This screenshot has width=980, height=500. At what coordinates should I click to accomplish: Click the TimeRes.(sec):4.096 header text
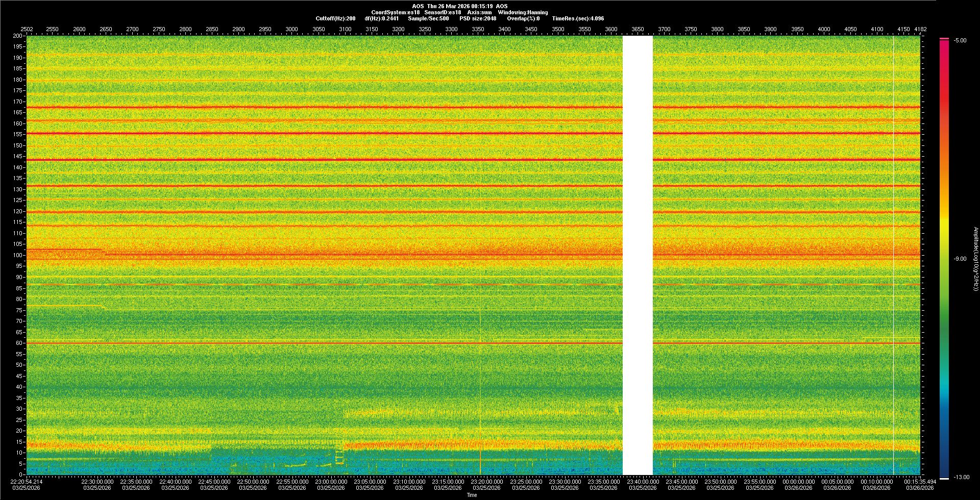pos(578,18)
